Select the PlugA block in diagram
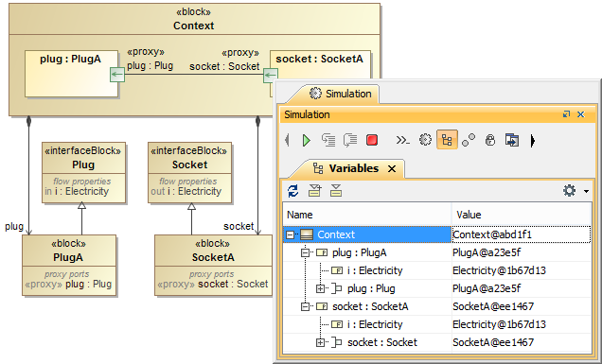The width and height of the screenshot is (602, 364). 69,265
